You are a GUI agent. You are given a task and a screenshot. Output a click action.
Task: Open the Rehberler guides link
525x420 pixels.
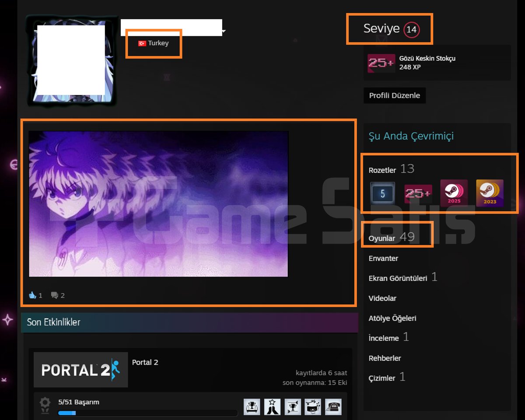(x=385, y=358)
